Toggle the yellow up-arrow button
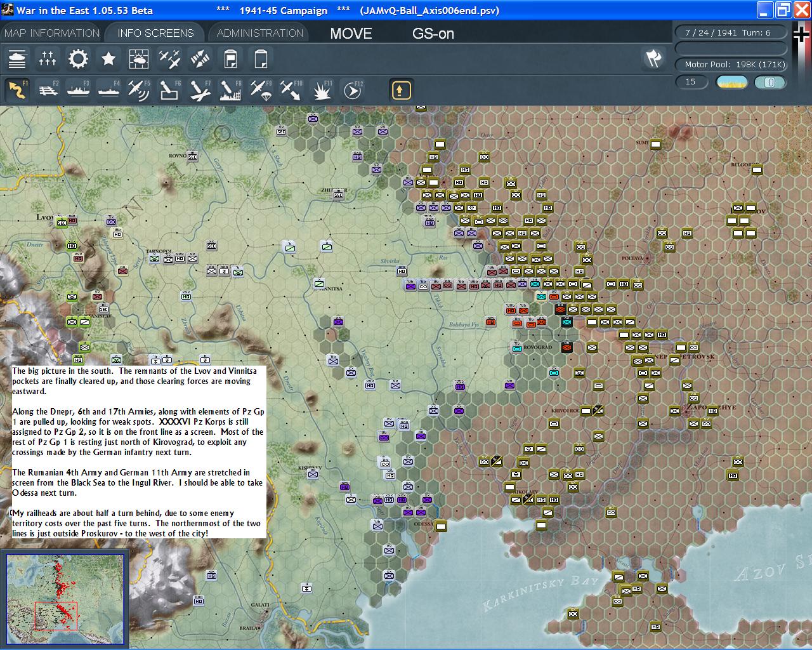The image size is (812, 650). click(x=401, y=90)
